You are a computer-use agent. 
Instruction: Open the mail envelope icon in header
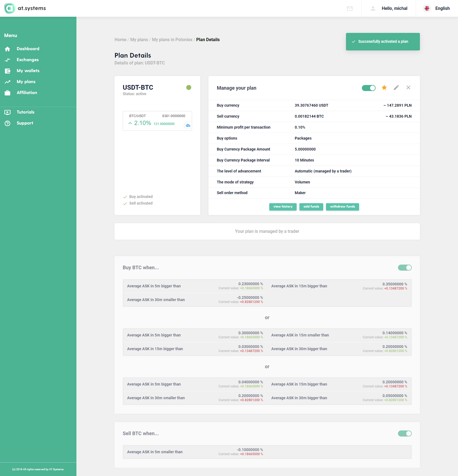pos(350,8)
